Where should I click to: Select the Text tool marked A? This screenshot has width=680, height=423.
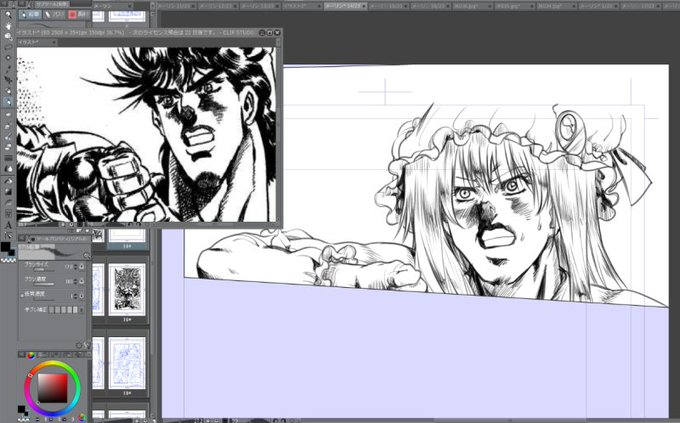[x=8, y=225]
